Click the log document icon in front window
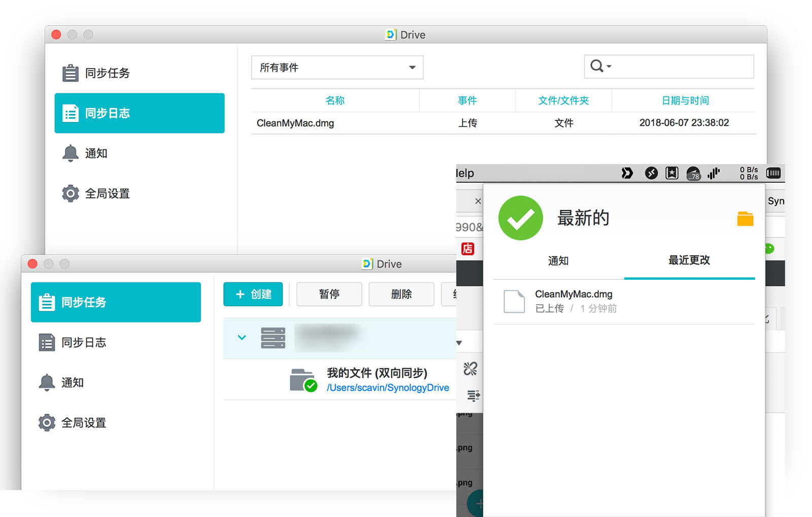812x517 pixels. point(47,342)
